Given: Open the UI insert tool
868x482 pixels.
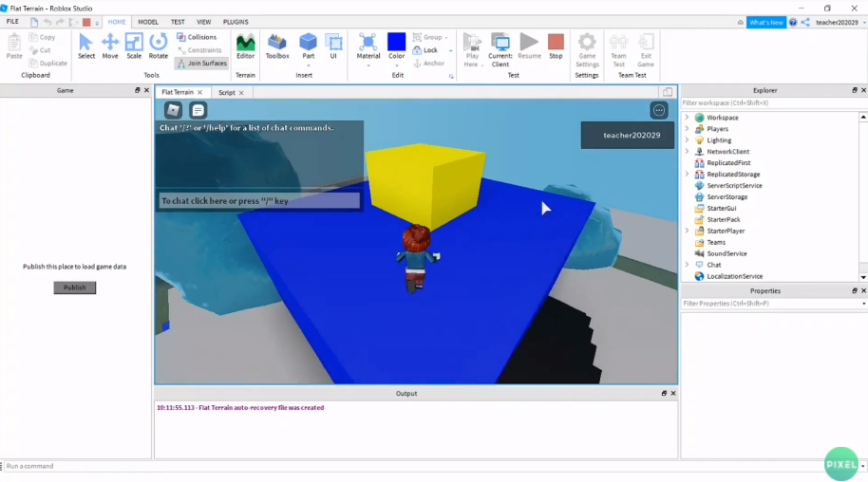Looking at the screenshot, I should [x=333, y=46].
